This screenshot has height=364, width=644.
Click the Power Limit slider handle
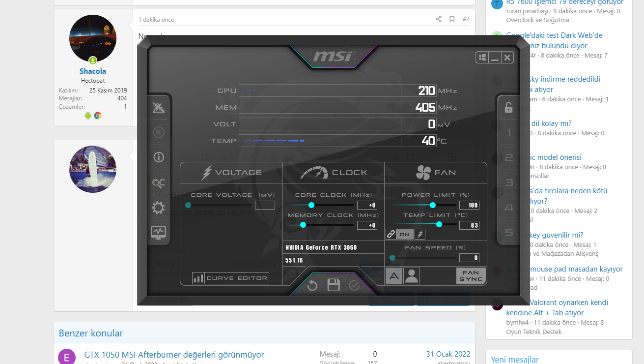(x=433, y=205)
